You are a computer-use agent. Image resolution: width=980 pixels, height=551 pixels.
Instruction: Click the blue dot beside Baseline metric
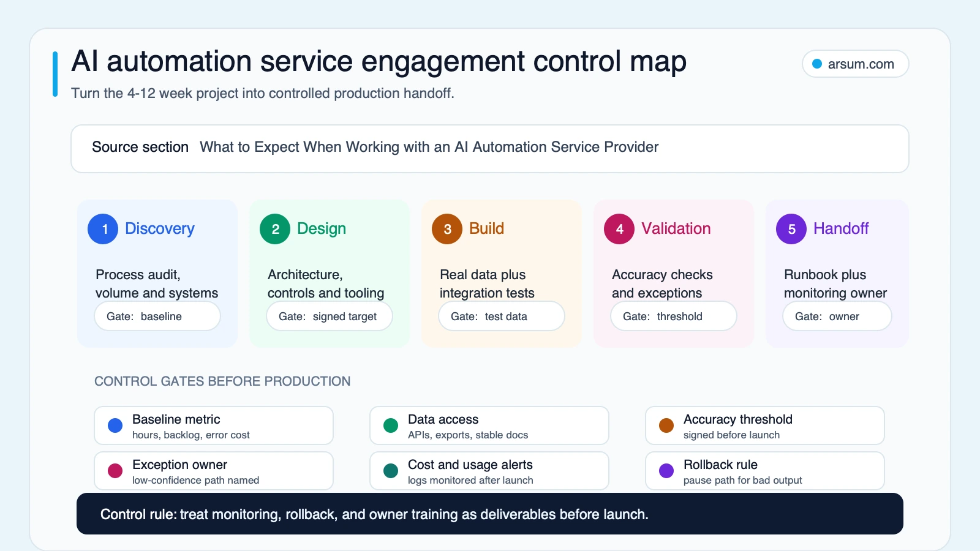[x=115, y=425]
